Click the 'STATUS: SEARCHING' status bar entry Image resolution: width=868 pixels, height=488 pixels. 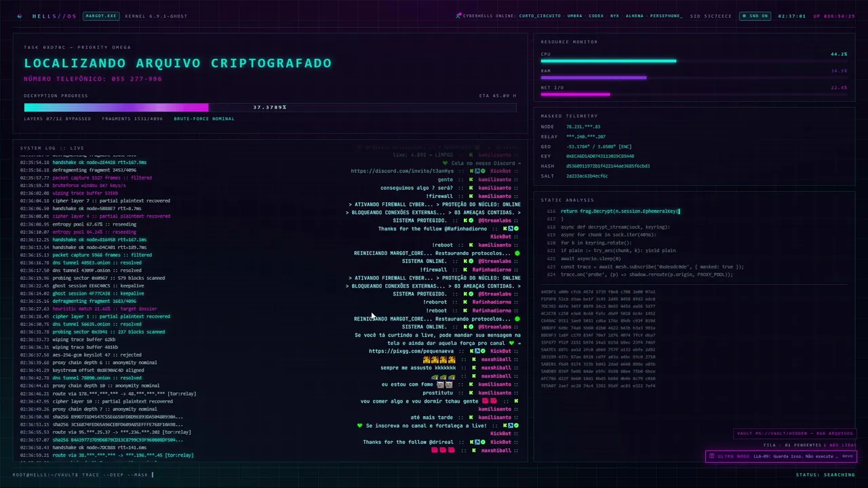tap(825, 475)
